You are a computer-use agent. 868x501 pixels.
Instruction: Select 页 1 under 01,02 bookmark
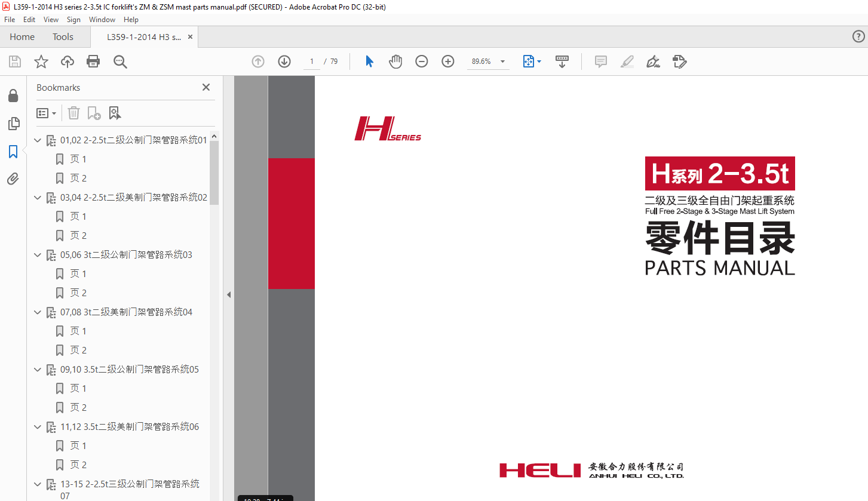[78, 159]
